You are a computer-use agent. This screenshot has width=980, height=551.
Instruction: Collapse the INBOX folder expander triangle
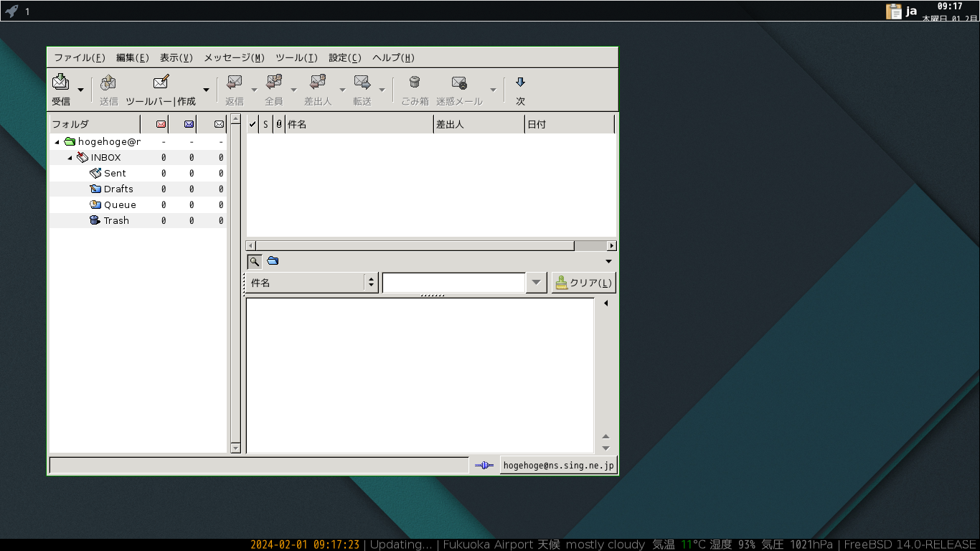70,158
